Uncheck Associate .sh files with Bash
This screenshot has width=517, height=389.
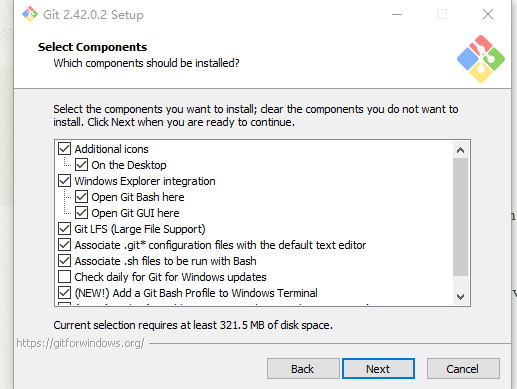[65, 261]
